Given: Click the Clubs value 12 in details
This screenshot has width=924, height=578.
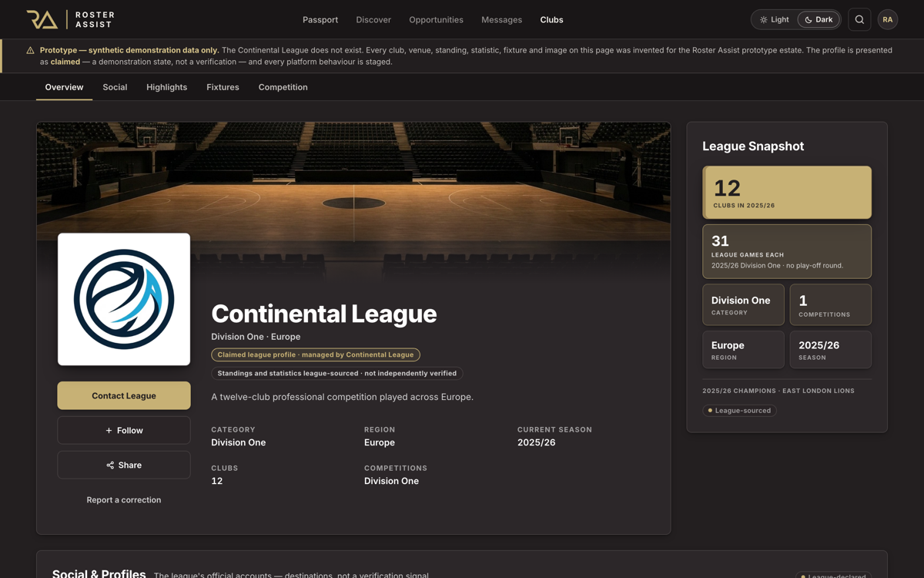Looking at the screenshot, I should [217, 481].
